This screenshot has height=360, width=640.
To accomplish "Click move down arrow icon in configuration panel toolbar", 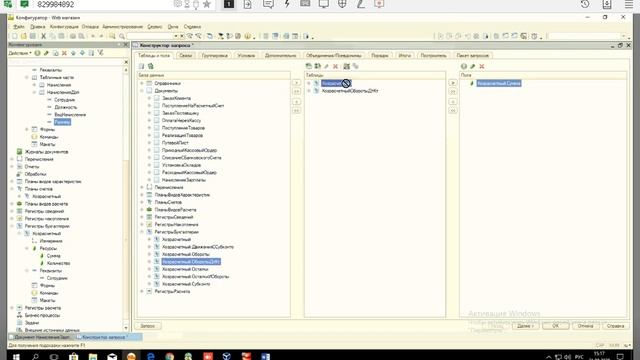I will pyautogui.click(x=82, y=53).
